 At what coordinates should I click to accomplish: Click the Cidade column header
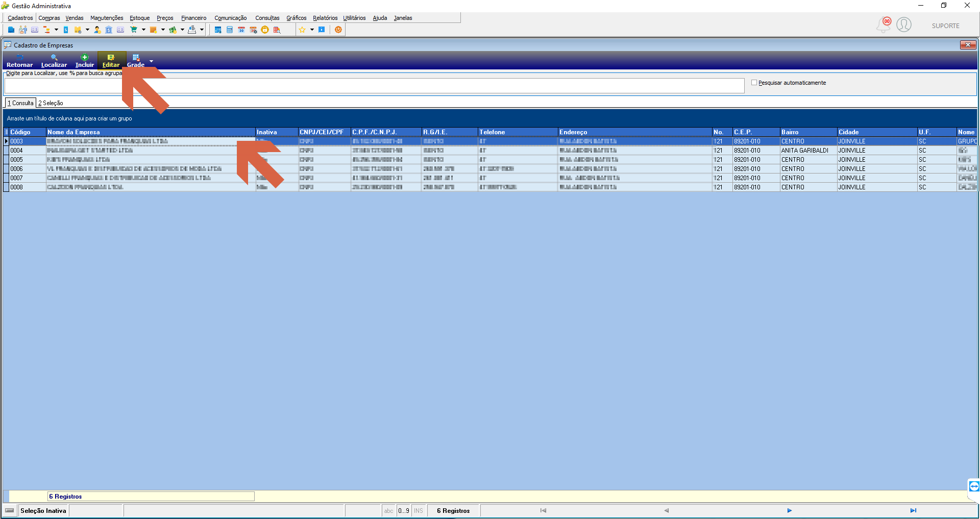(x=877, y=132)
